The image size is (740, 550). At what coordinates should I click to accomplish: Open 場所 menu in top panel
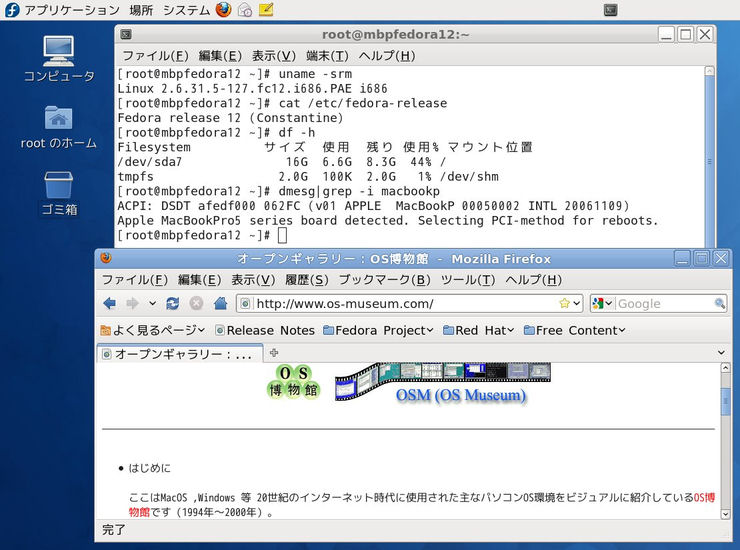point(141,10)
